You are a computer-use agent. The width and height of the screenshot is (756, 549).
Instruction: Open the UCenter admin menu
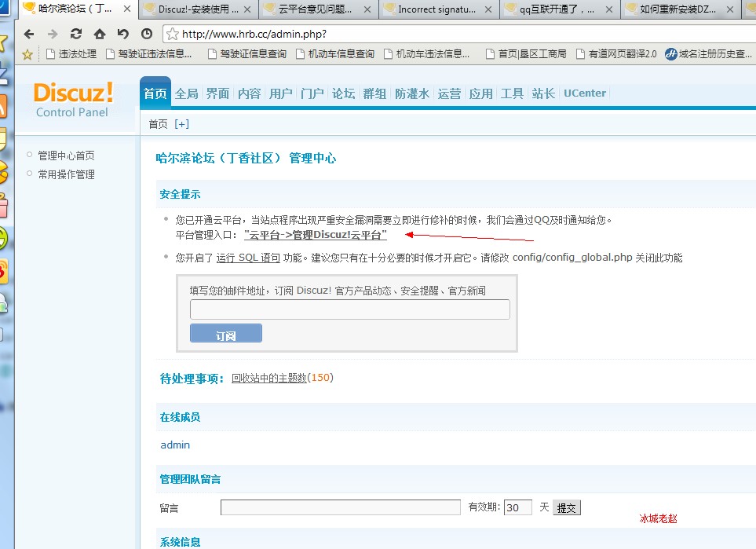coord(585,93)
